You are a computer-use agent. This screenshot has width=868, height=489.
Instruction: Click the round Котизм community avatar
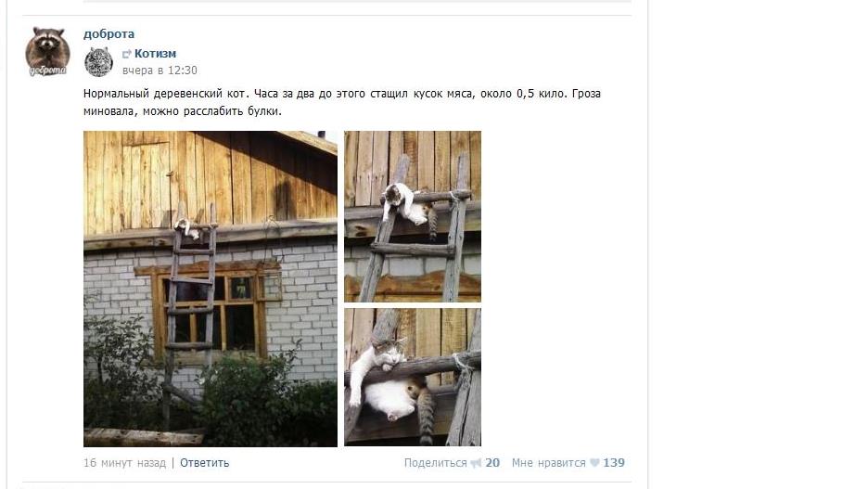point(98,61)
